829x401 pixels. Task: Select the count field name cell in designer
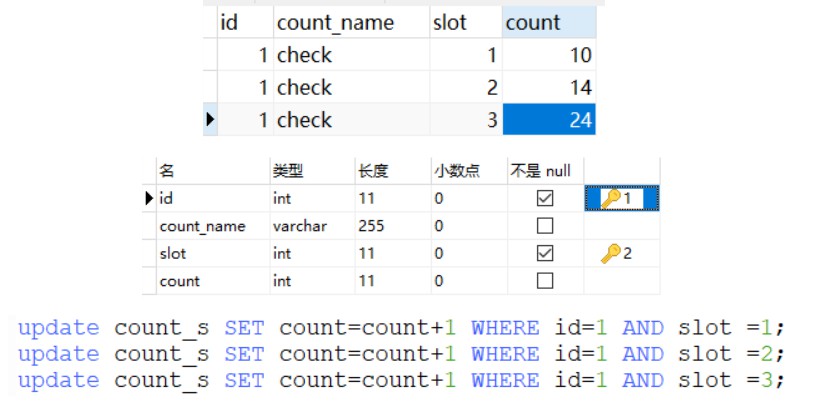[213, 280]
